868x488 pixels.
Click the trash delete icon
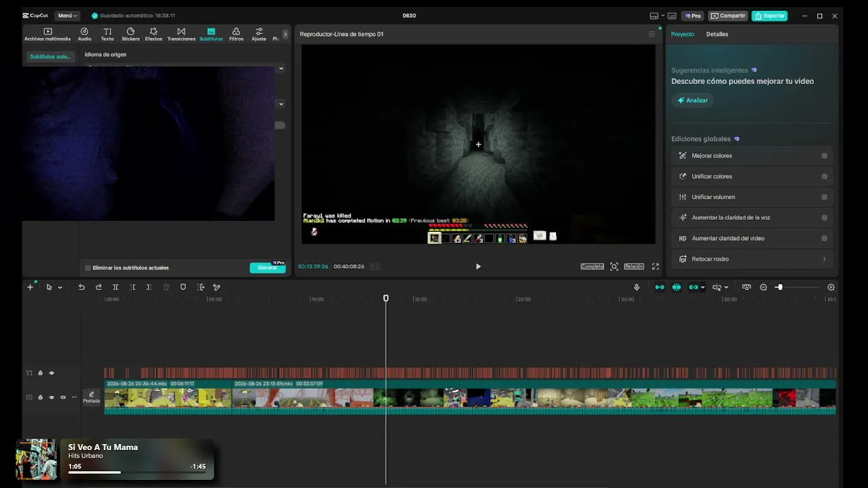point(166,287)
